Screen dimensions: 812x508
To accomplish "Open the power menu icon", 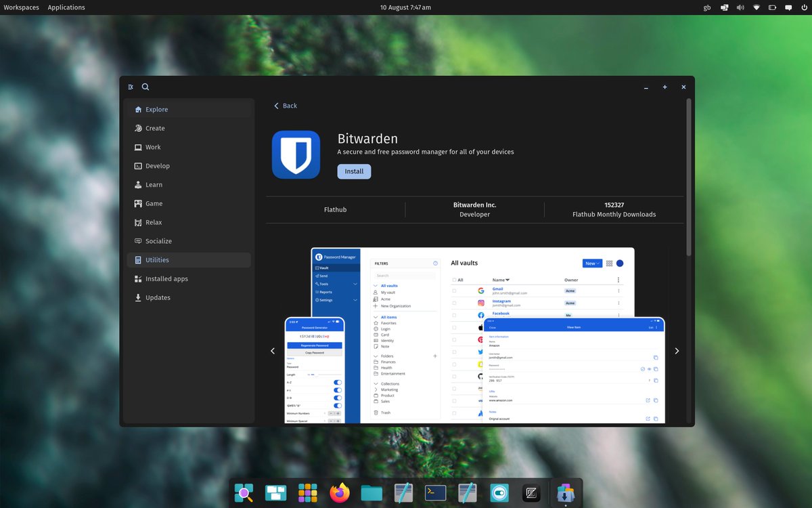I will (803, 7).
